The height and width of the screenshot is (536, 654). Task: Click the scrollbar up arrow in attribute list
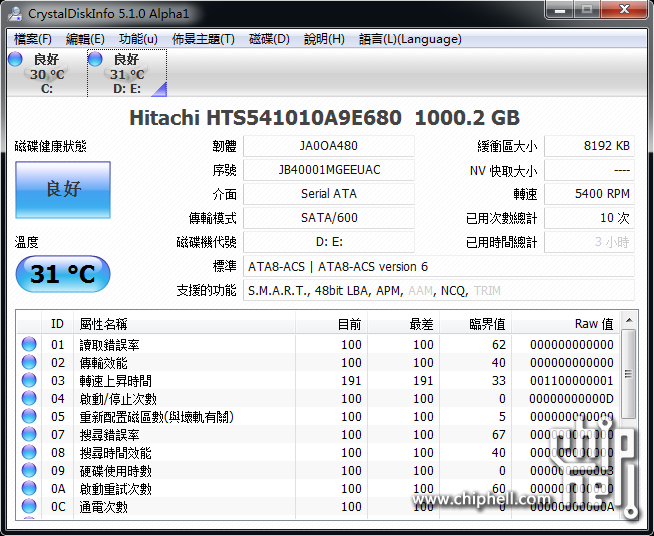click(629, 320)
